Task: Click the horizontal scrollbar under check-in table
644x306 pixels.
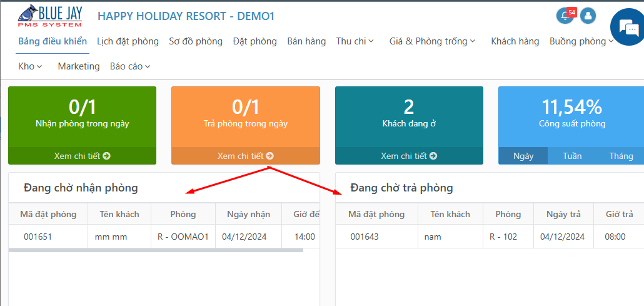Action: pyautogui.click(x=156, y=250)
